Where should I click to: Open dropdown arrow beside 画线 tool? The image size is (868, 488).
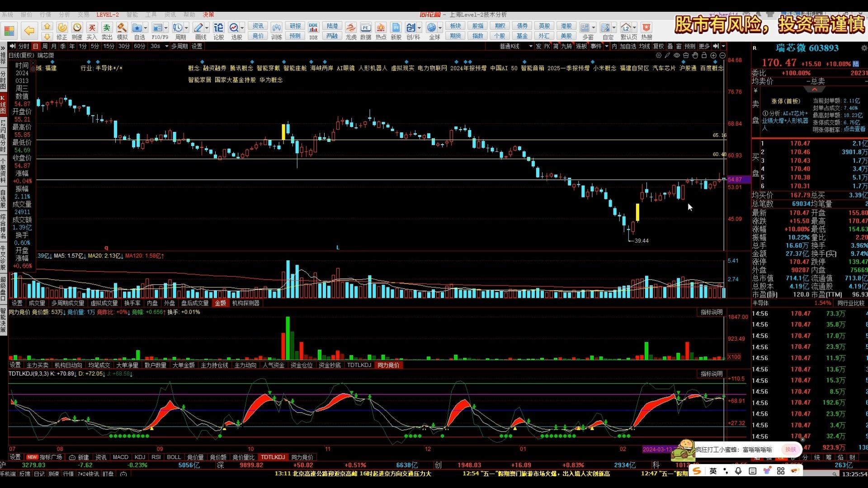[x=207, y=28]
